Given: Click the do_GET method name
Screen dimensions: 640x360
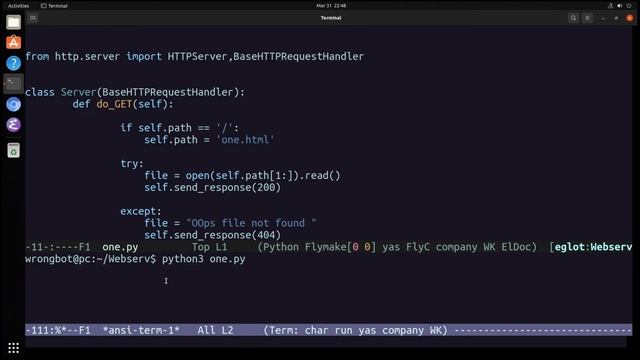Looking at the screenshot, I should point(114,104).
